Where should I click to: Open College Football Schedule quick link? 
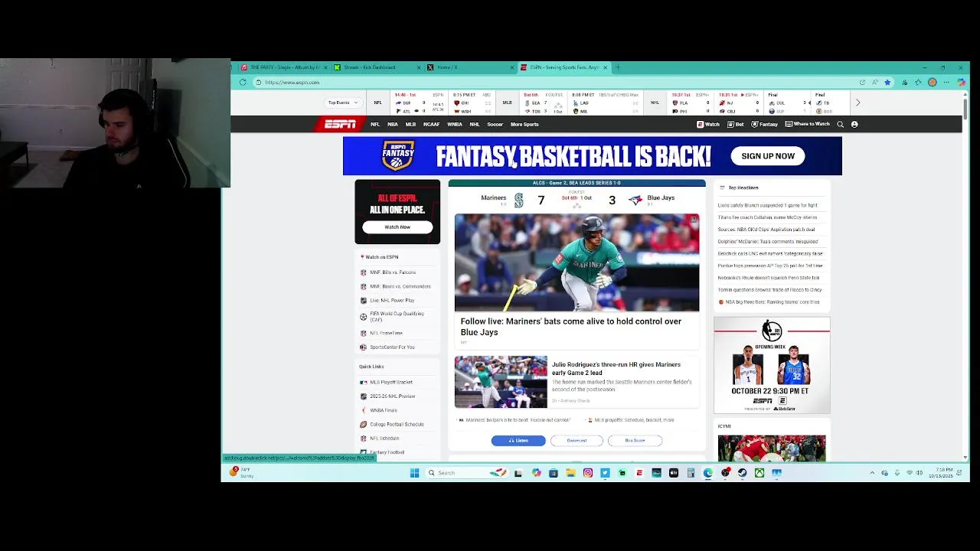[x=391, y=424]
